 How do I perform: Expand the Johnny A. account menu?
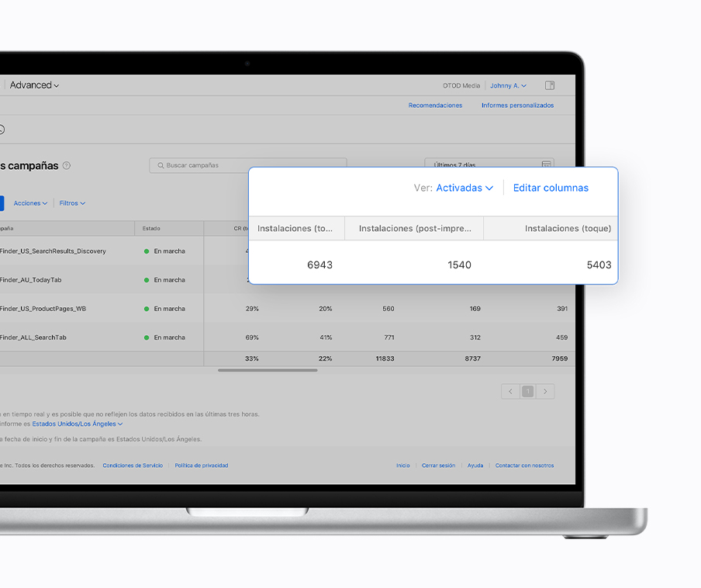coord(508,85)
